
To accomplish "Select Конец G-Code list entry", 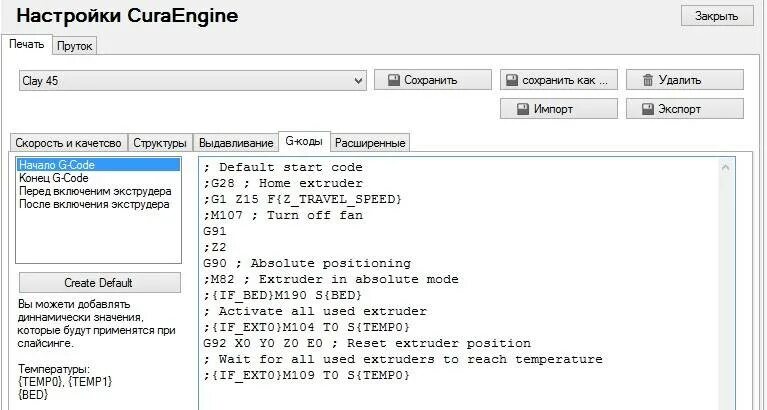I will (x=53, y=178).
